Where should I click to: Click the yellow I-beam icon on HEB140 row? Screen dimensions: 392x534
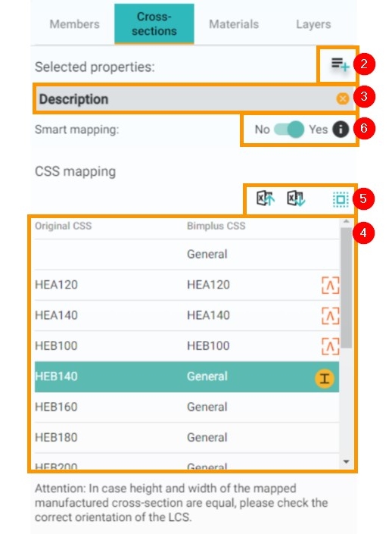pyautogui.click(x=325, y=379)
